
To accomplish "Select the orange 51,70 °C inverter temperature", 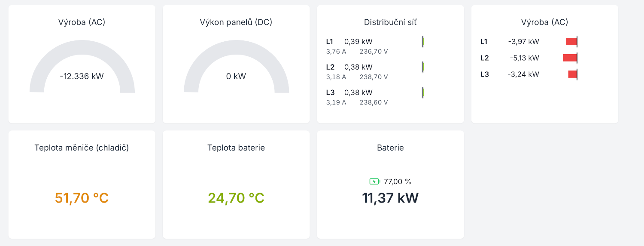I will coord(82,198).
